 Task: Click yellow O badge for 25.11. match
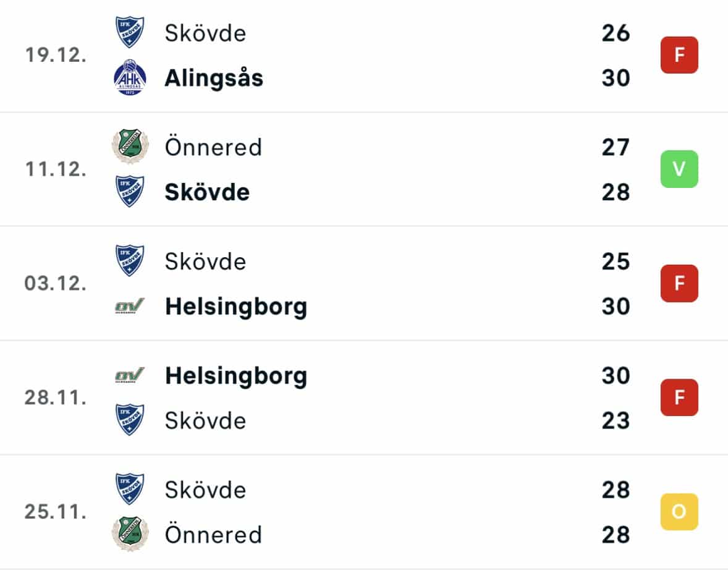click(x=679, y=511)
